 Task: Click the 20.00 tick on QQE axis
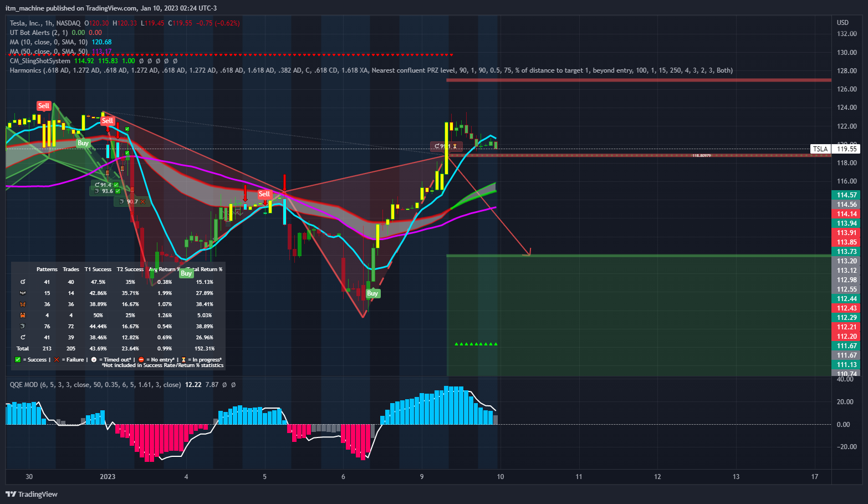845,402
